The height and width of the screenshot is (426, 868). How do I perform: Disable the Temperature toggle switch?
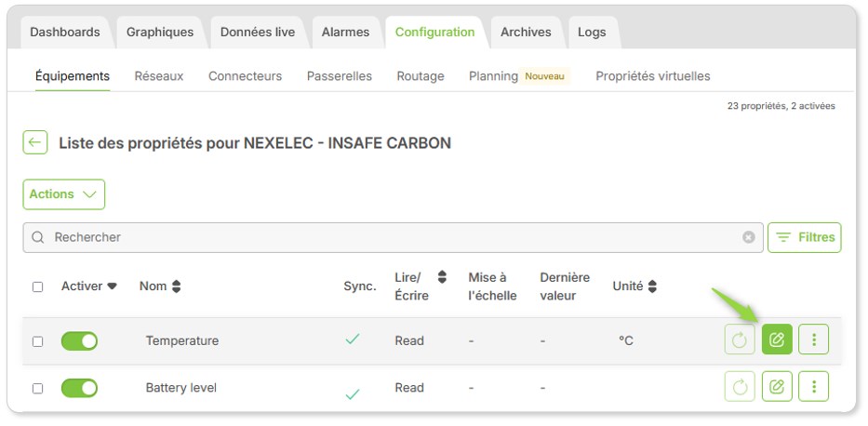[x=79, y=340]
